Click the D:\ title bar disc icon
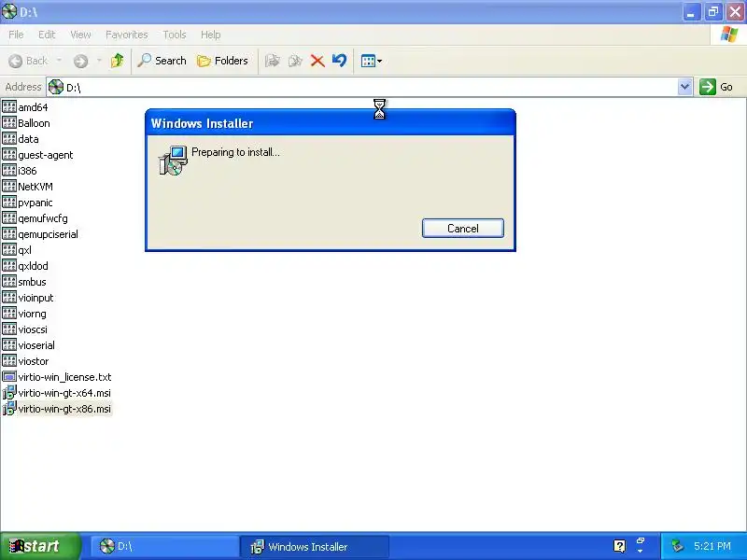The width and height of the screenshot is (747, 560). [x=9, y=11]
